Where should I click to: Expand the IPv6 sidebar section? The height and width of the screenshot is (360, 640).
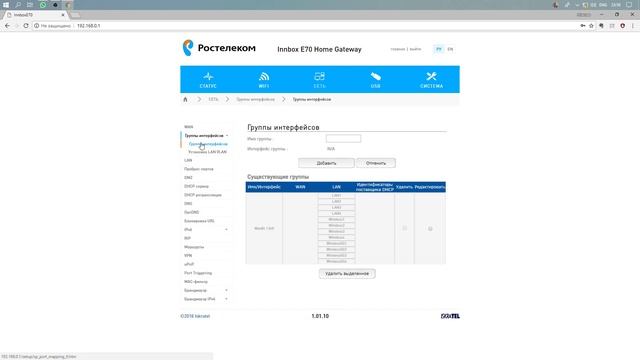pyautogui.click(x=227, y=229)
